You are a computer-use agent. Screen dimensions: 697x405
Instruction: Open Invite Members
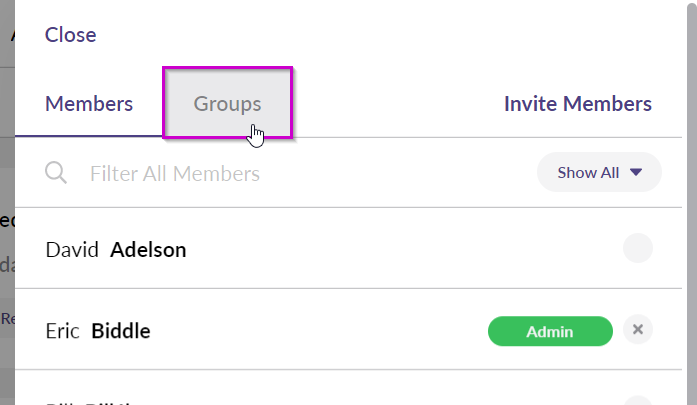coord(577,104)
